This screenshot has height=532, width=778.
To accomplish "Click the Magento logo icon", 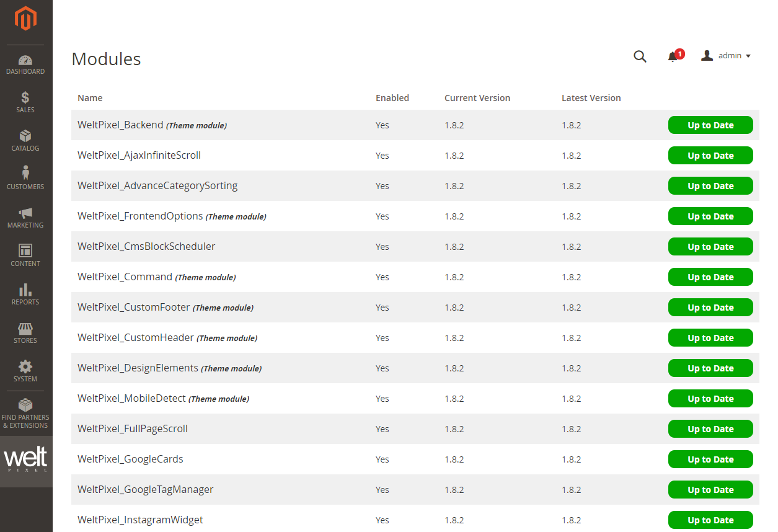I will (x=25, y=19).
